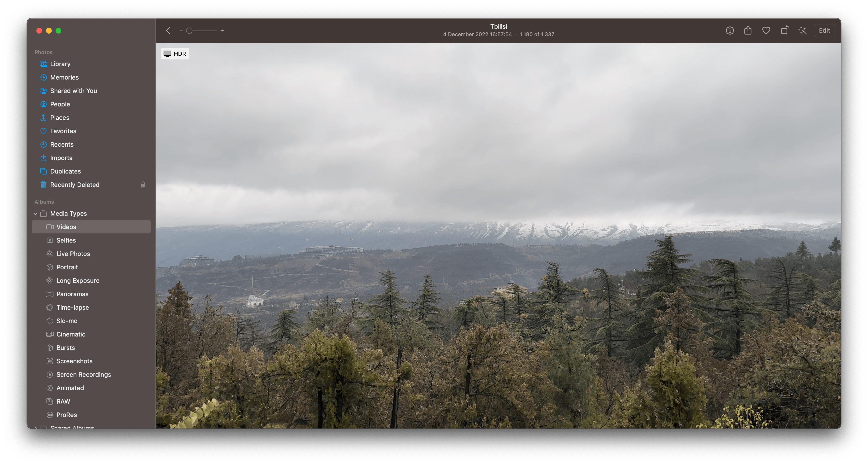Select the Library sidebar item
Image resolution: width=868 pixels, height=464 pixels.
pos(60,63)
